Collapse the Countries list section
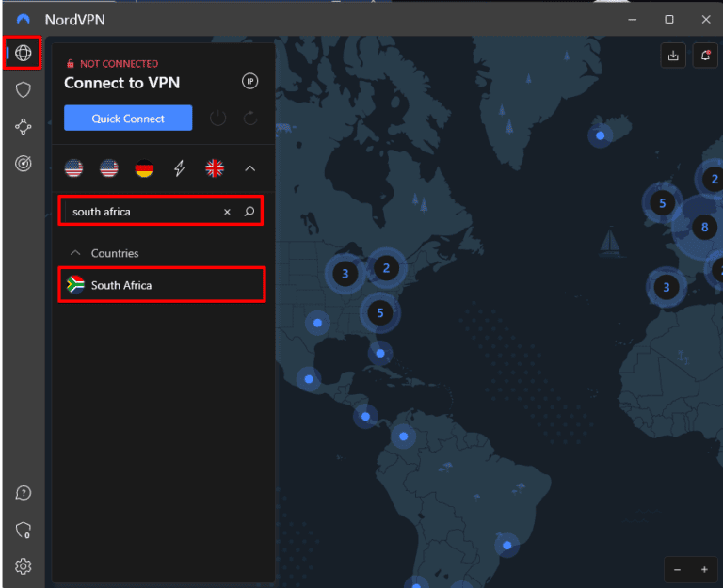The image size is (723, 588). [74, 253]
